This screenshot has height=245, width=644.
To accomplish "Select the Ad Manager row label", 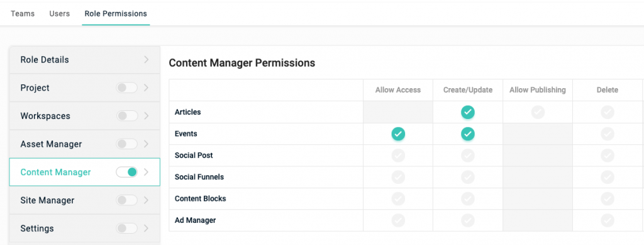I will pyautogui.click(x=195, y=220).
